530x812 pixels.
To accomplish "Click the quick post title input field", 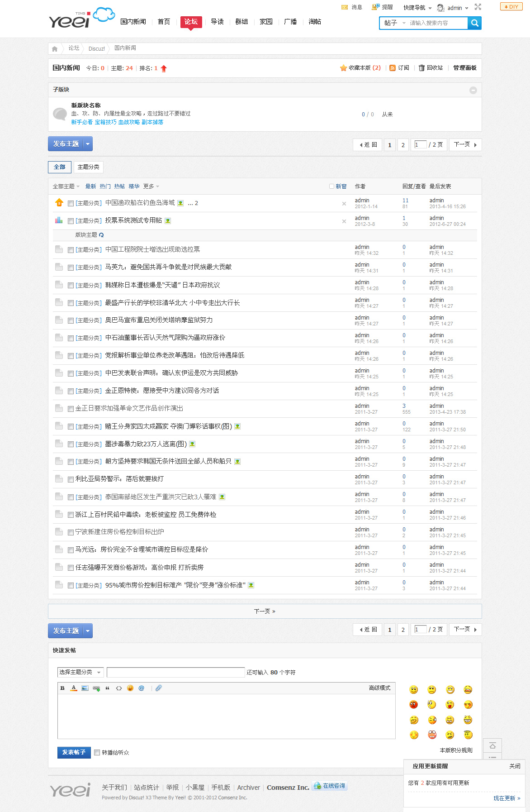I will (x=176, y=673).
